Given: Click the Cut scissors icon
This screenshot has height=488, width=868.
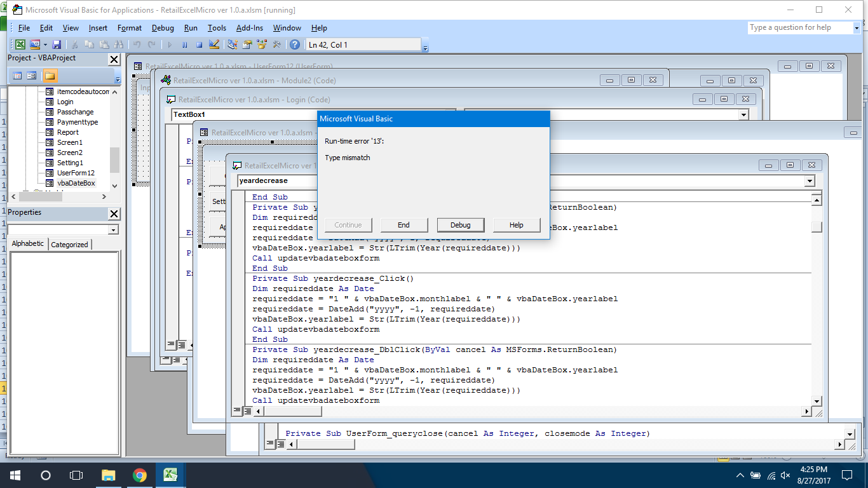Looking at the screenshot, I should 74,44.
